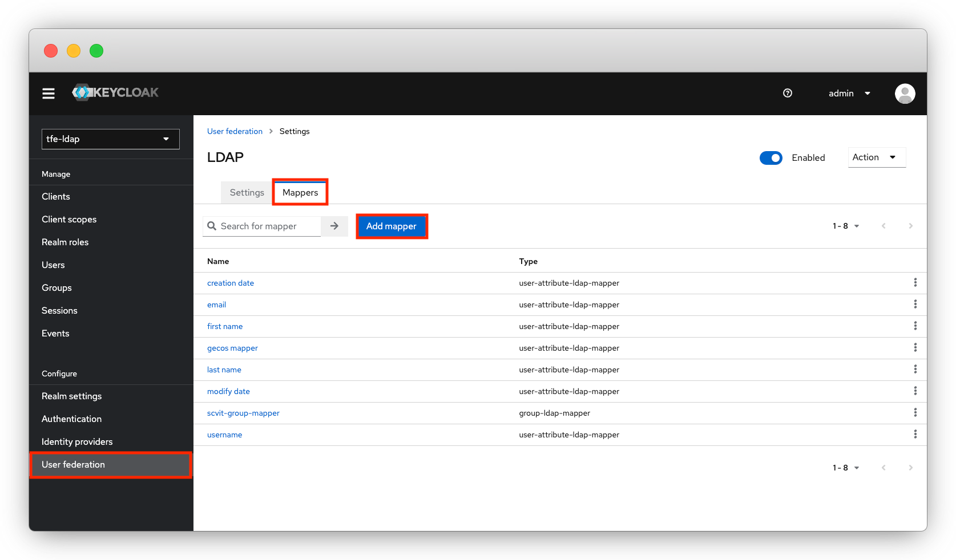Focus the Search for mapper field

tap(262, 226)
